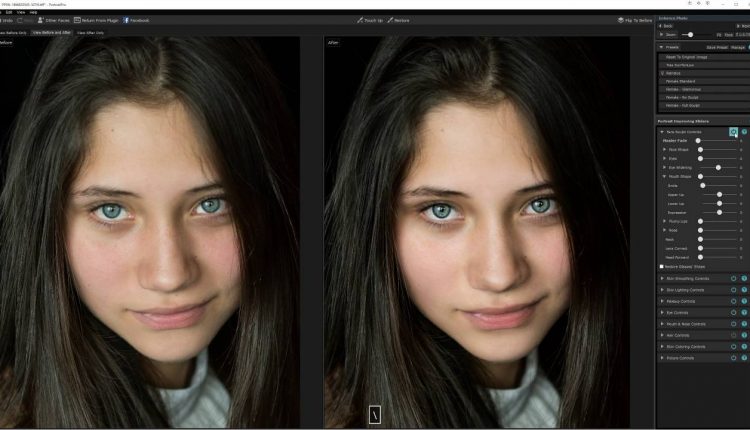This screenshot has height=430, width=750.
Task: Toggle Skin Smoothing Controls power button
Action: [x=733, y=278]
